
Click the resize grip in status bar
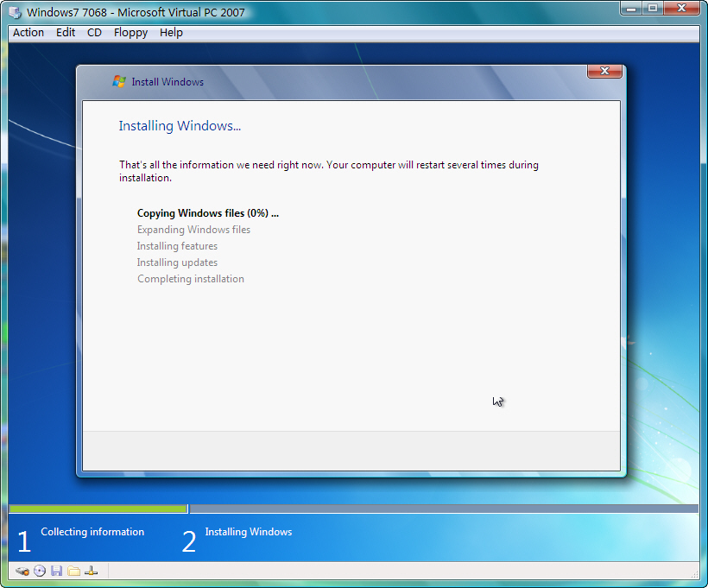[694, 574]
